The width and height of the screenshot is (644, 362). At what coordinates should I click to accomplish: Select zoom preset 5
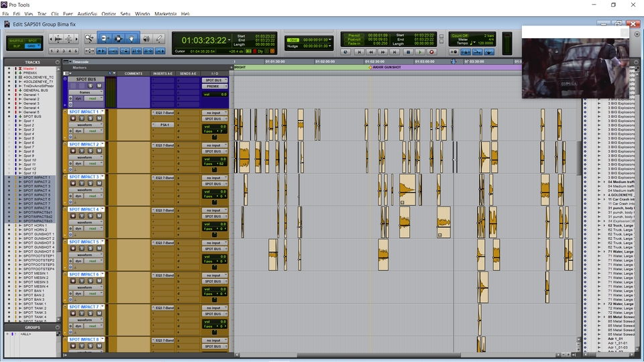tap(76, 52)
